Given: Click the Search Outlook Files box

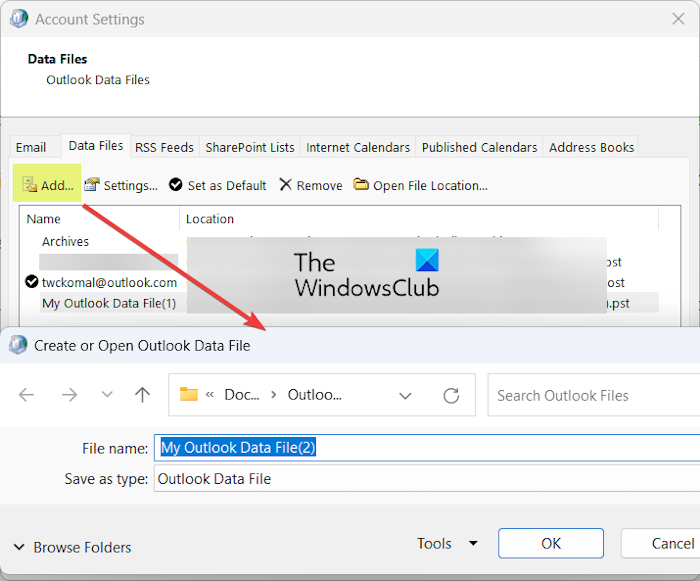Looking at the screenshot, I should pyautogui.click(x=594, y=395).
